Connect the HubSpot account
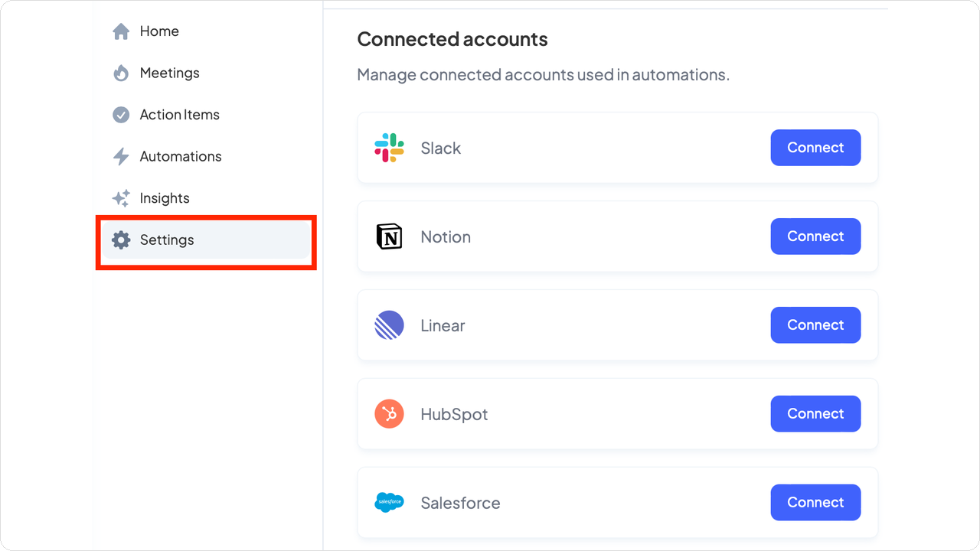980x551 pixels. click(x=815, y=414)
